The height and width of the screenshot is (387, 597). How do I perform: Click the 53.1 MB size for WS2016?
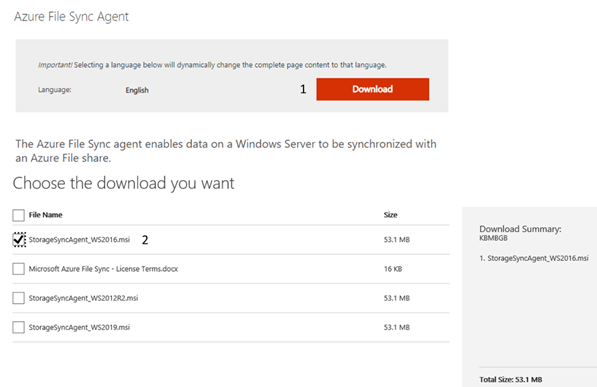(397, 240)
